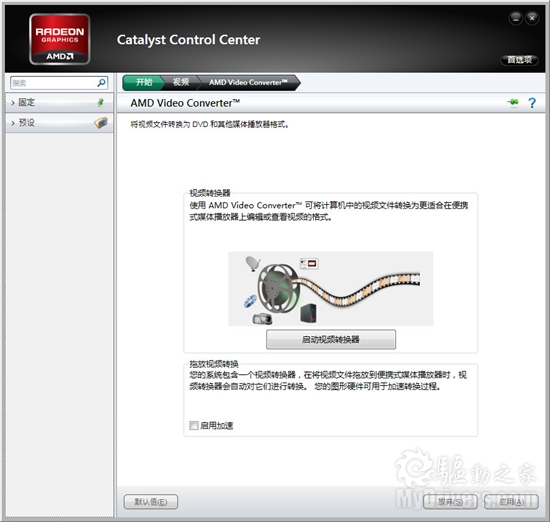Click the 拖放视频转换 group label
Screen dimensions: 550x522
pos(214,363)
